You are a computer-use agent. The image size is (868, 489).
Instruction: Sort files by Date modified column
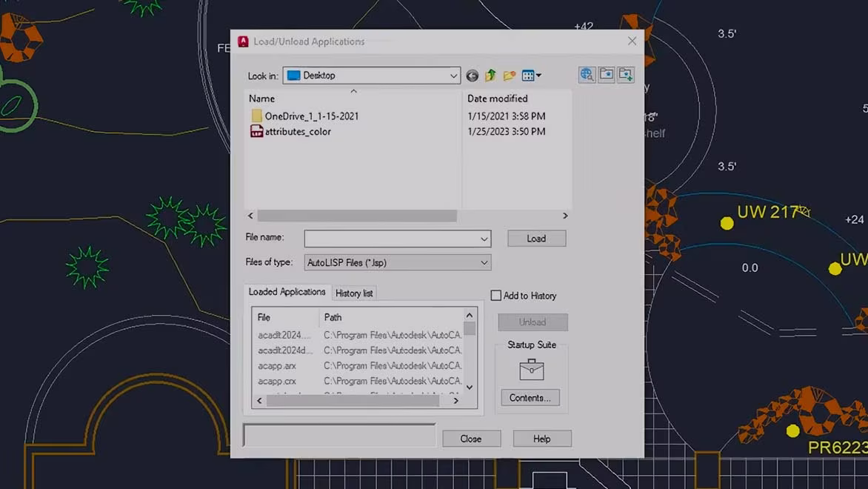[x=498, y=99]
